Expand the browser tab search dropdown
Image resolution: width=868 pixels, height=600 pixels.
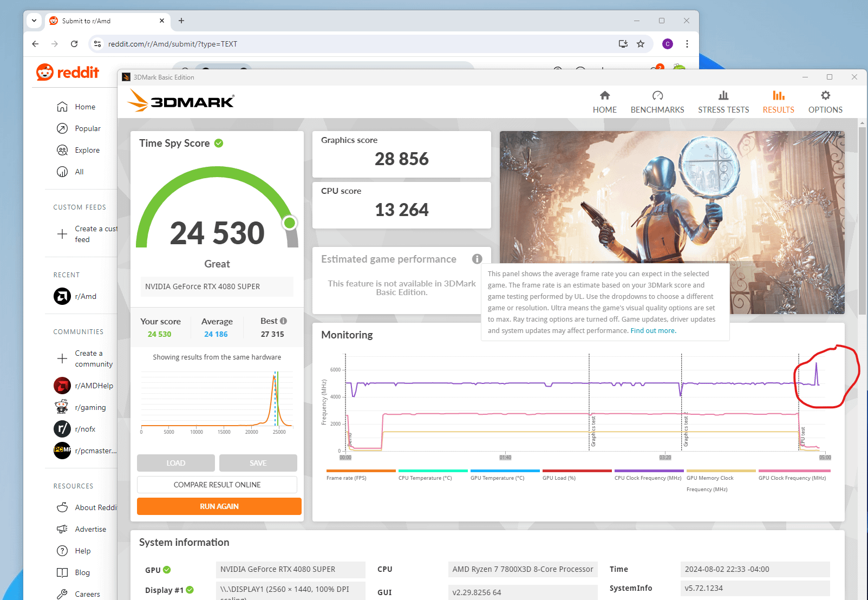click(x=34, y=21)
